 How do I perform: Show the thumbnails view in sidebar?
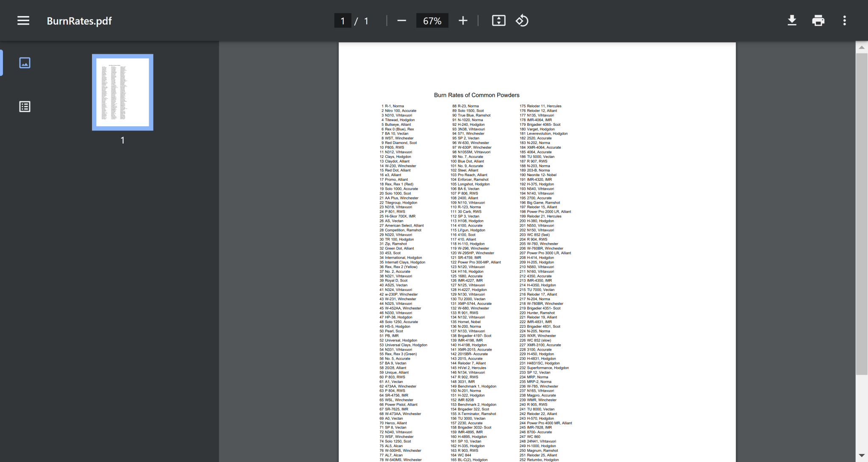[25, 63]
